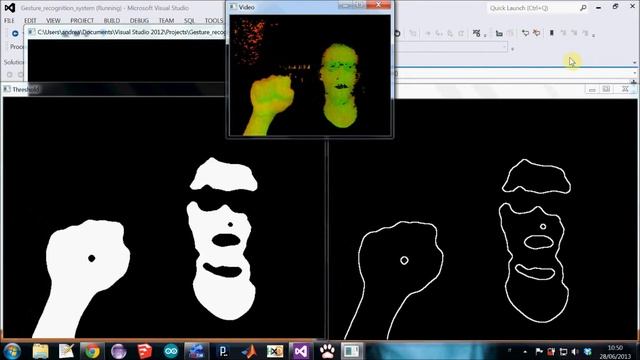Open the TOOLS menu in Visual Studio
The image size is (640, 360).
(214, 20)
